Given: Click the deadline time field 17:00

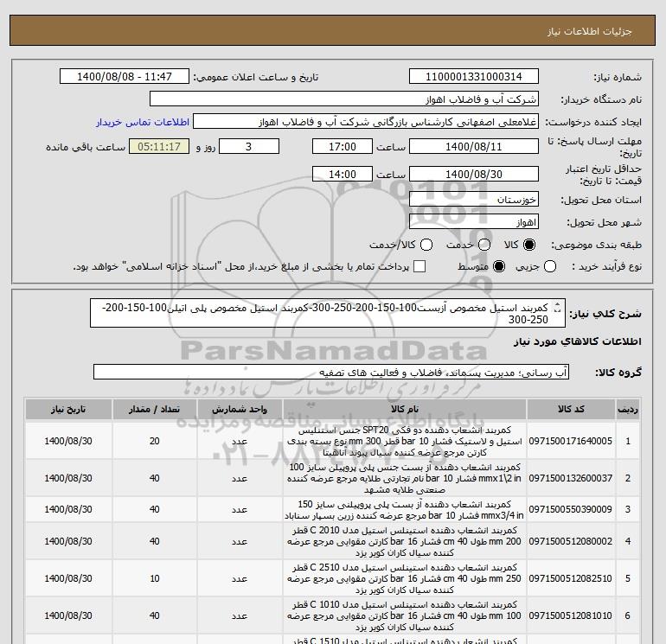Looking at the screenshot, I should point(343,146).
